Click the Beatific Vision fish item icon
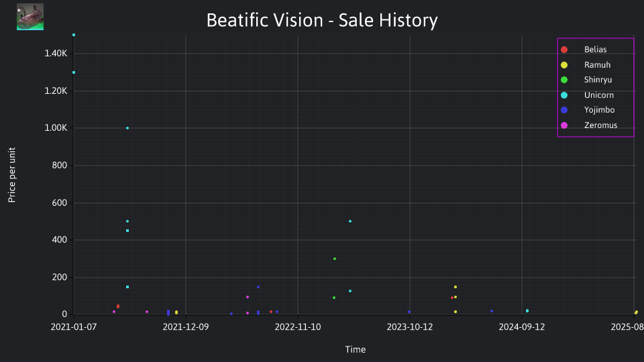The width and height of the screenshot is (644, 362). pyautogui.click(x=30, y=17)
